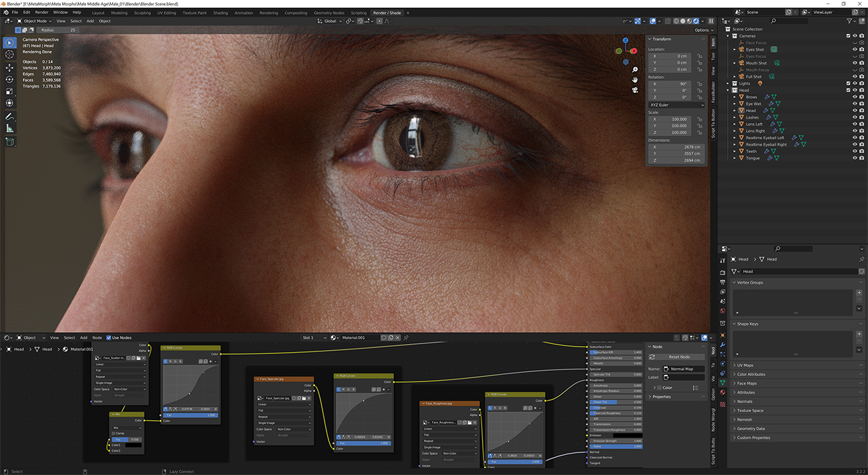This screenshot has width=868, height=475.
Task: Select the Add Cube tool
Action: (x=9, y=142)
